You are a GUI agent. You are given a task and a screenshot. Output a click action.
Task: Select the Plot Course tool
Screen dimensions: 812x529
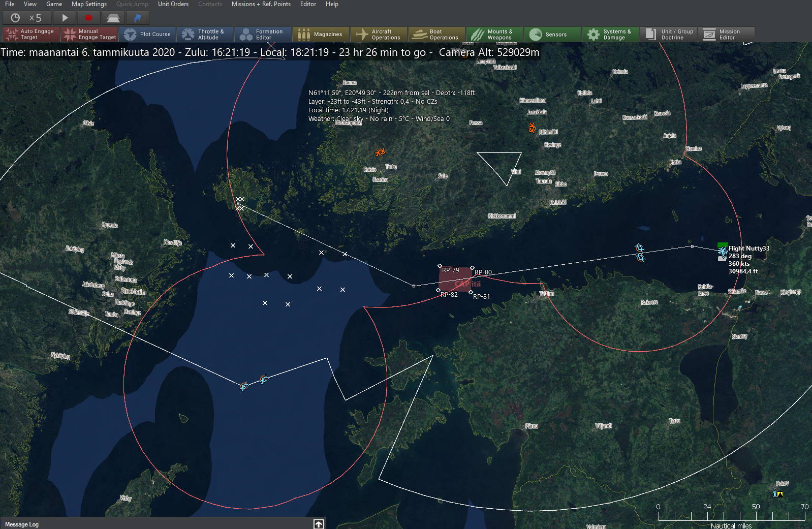click(148, 35)
